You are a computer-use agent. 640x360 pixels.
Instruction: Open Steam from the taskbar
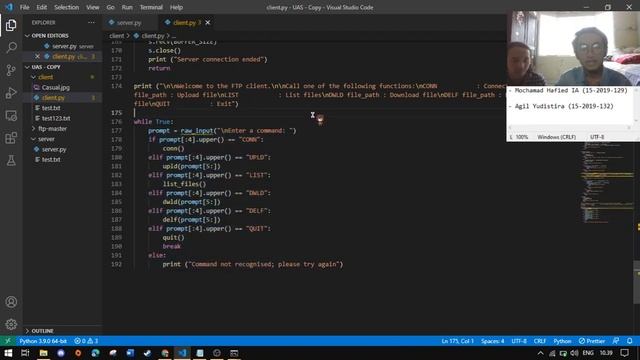click(x=147, y=353)
